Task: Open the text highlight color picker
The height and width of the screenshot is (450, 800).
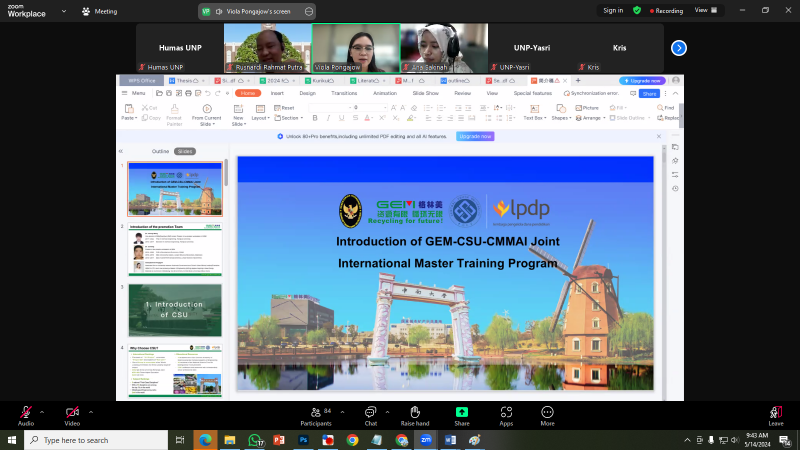Action: click(411, 118)
